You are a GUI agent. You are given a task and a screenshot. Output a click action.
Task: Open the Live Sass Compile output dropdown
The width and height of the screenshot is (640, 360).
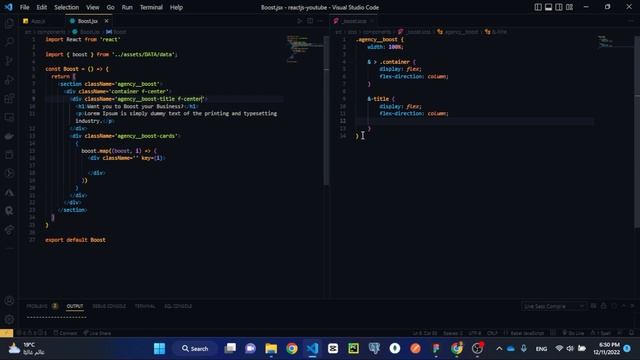click(554, 306)
